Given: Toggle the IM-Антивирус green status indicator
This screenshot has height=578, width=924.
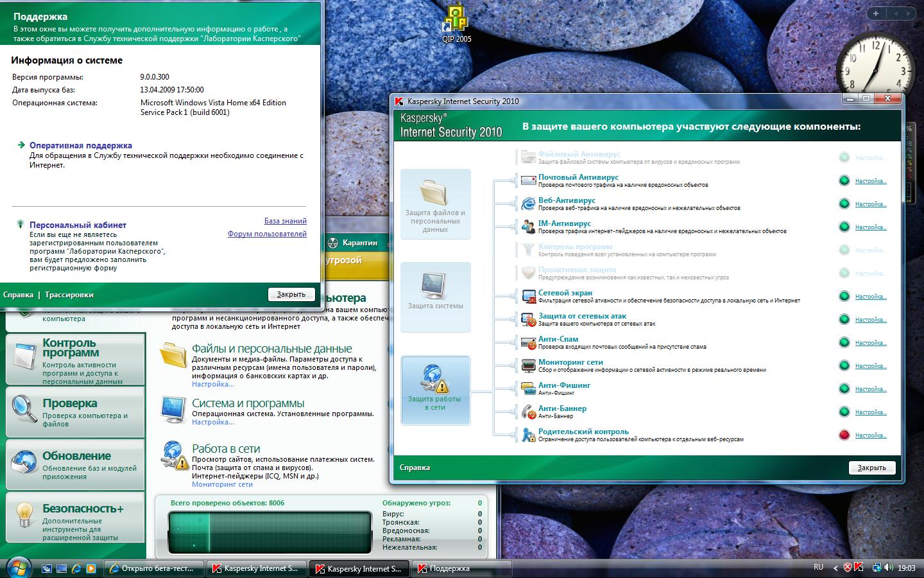Looking at the screenshot, I should [844, 227].
